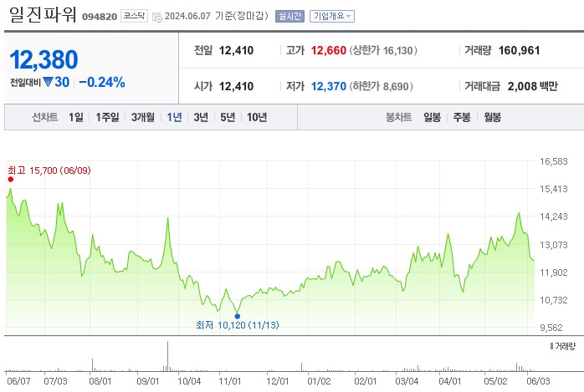584x392 pixels.
Task: Click the purple 거래량 legend square
Action: coord(551,346)
